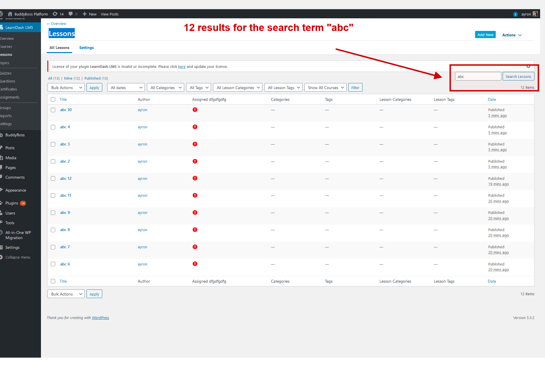This screenshot has width=545, height=392.
Task: Open BuddyBoss in the sidebar menu
Action: pos(15,135)
